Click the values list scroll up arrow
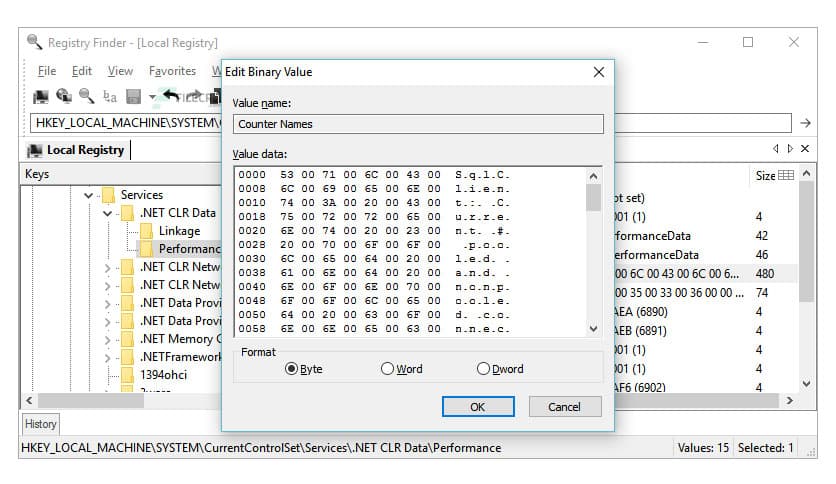Screen dimensions: 836x484 tap(806, 174)
